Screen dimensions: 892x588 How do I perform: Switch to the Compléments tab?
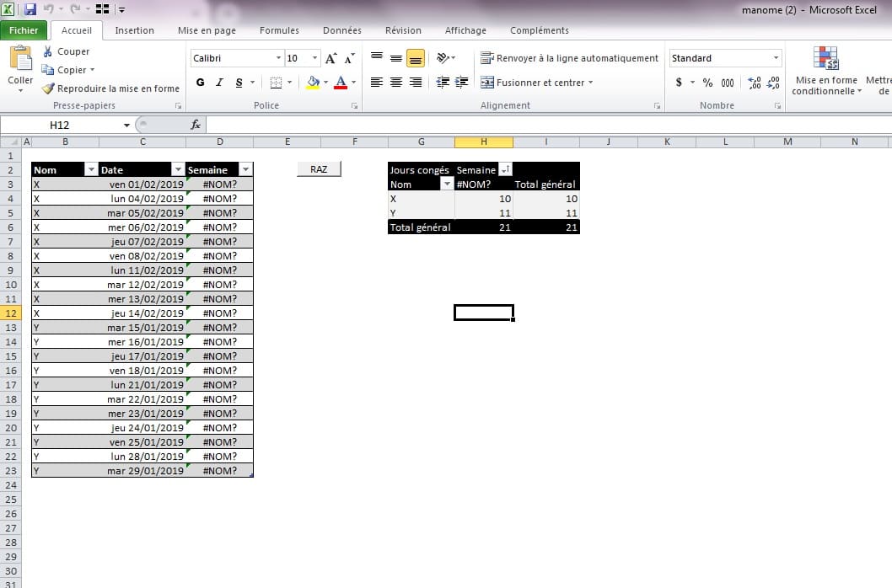coord(540,30)
